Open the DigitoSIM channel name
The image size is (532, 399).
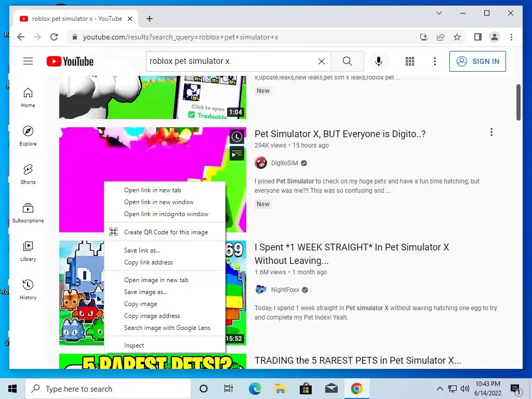point(284,163)
